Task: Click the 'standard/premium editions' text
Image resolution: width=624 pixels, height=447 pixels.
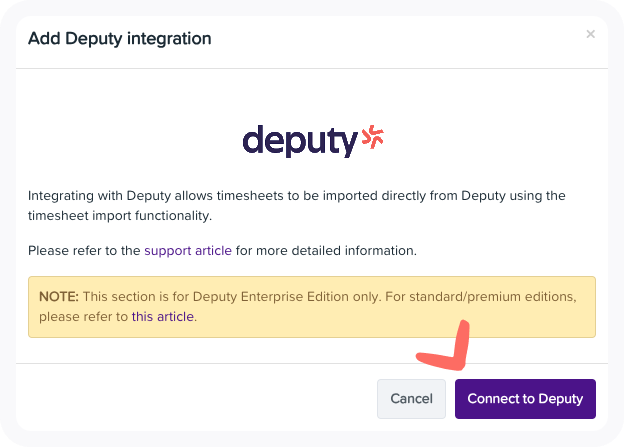Action: pos(492,297)
